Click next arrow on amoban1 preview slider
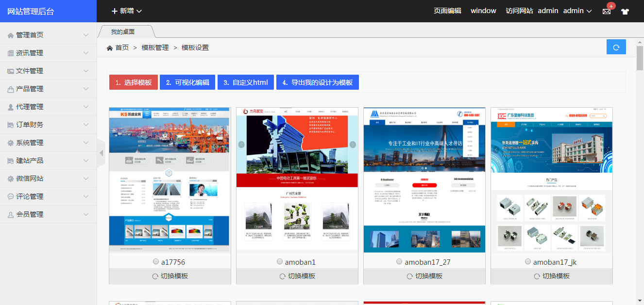The width and height of the screenshot is (644, 305). point(353,144)
